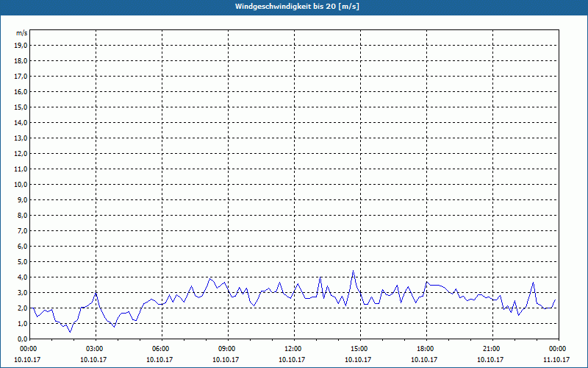Select the '9,0' y-axis label

click(x=22, y=199)
